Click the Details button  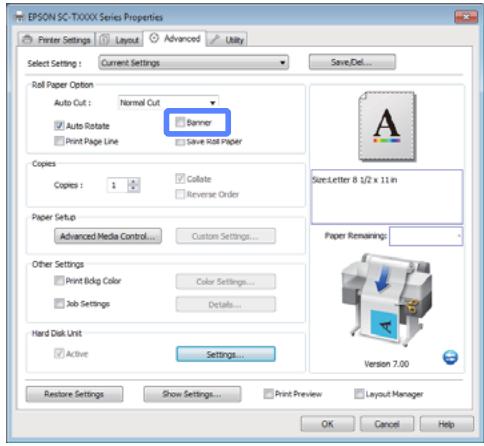(226, 304)
